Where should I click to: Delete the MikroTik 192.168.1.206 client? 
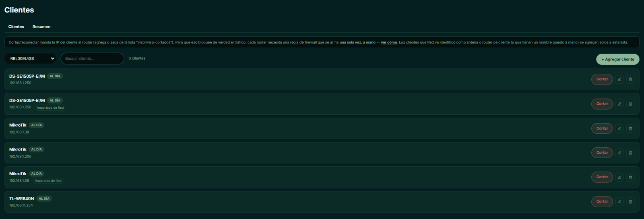630,153
